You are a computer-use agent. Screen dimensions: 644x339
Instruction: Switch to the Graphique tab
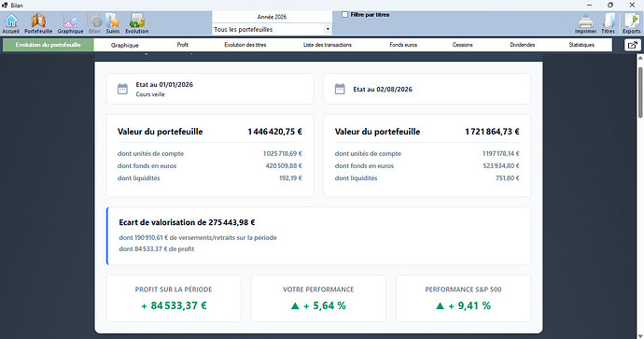125,45
